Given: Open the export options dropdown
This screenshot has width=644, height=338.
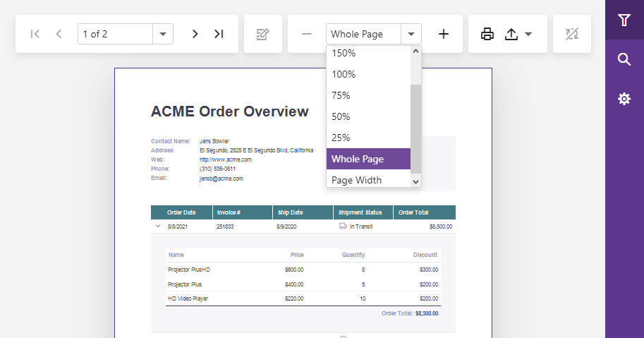Looking at the screenshot, I should click(x=518, y=34).
